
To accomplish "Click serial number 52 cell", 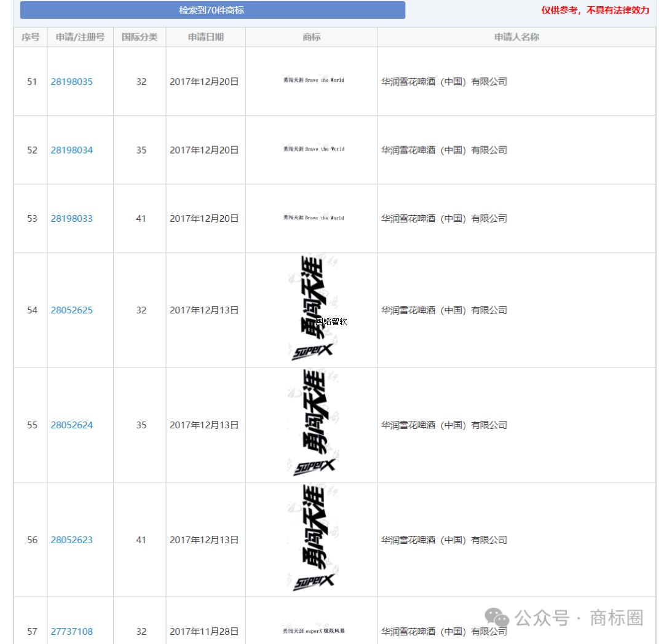I will 32,150.
